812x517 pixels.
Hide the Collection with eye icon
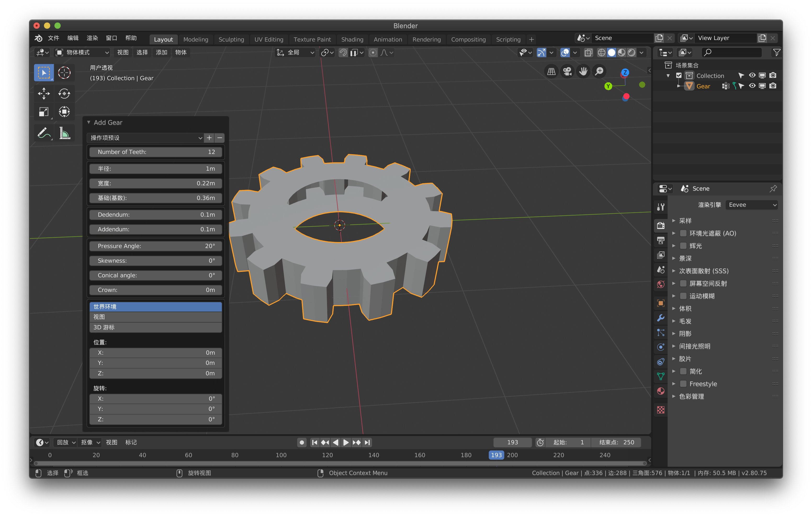752,76
